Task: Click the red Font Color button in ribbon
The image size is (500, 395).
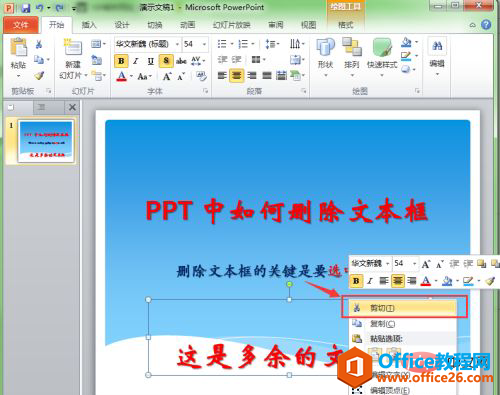Action: pos(122,77)
